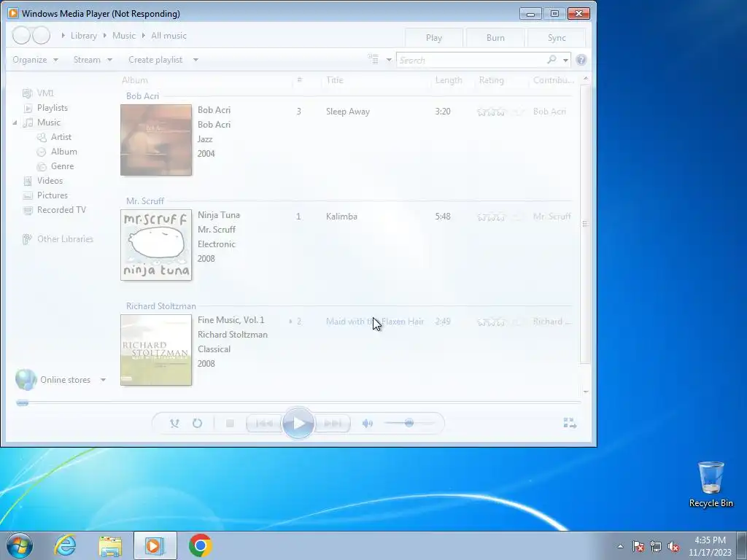Select the Bob Acri album cover
Image resolution: width=747 pixels, height=560 pixels.
156,140
